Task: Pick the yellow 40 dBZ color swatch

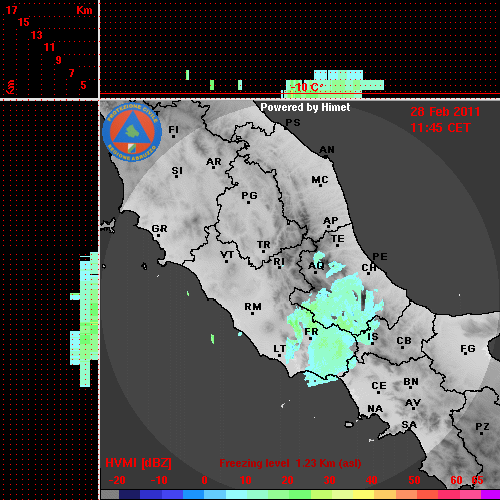Action: [x=363, y=495]
